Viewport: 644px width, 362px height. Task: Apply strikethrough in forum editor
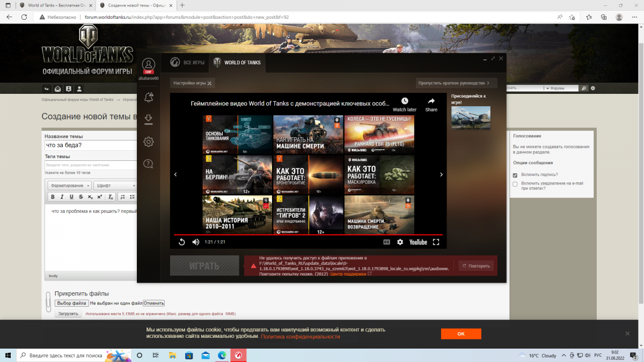[80, 197]
